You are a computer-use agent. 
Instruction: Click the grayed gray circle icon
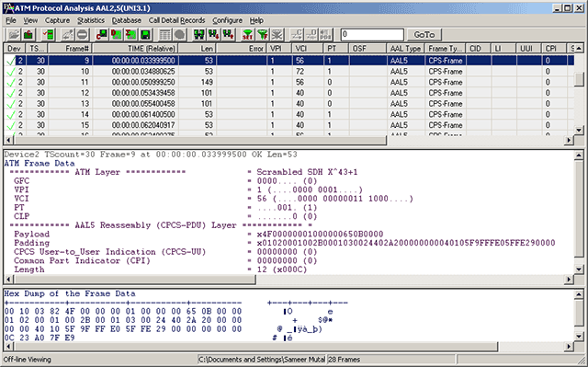pos(179,35)
